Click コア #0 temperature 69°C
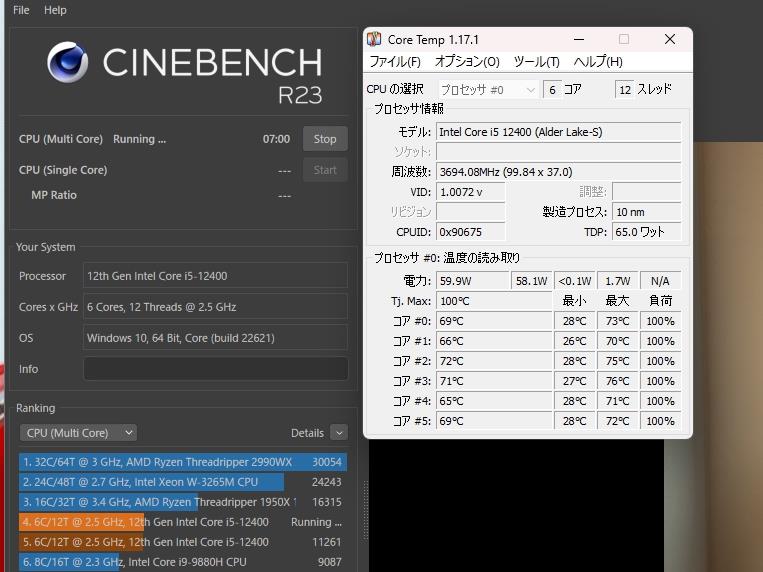Image resolution: width=763 pixels, height=572 pixels. point(494,321)
